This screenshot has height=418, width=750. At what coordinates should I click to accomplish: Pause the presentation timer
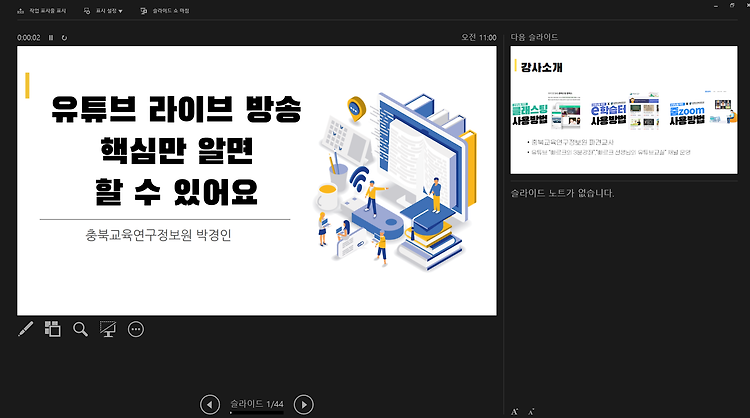51,37
